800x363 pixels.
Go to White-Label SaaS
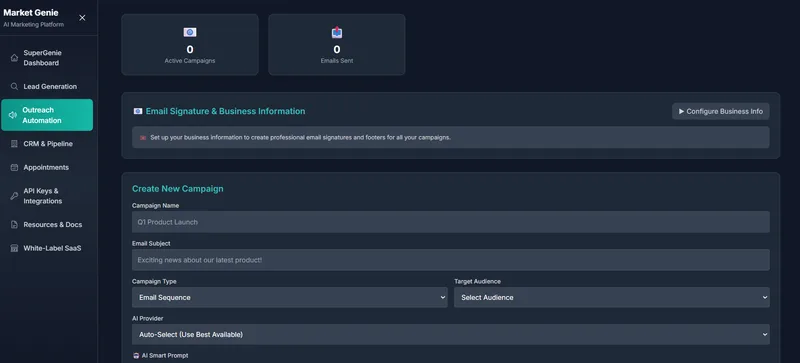click(47, 248)
